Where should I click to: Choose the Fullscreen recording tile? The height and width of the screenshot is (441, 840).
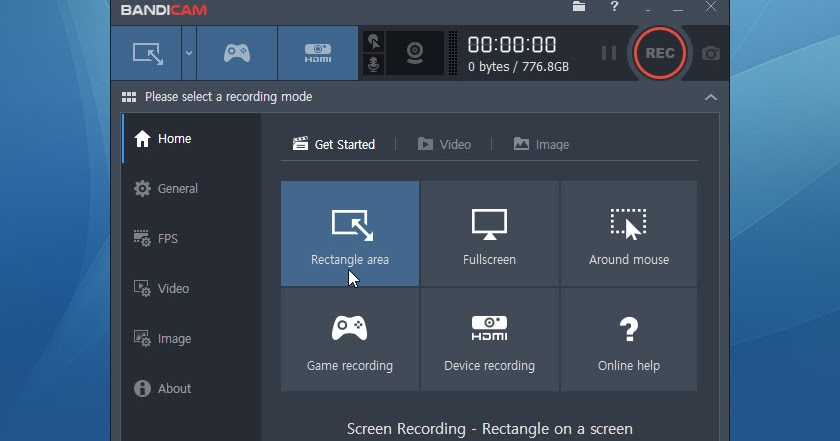tap(489, 234)
